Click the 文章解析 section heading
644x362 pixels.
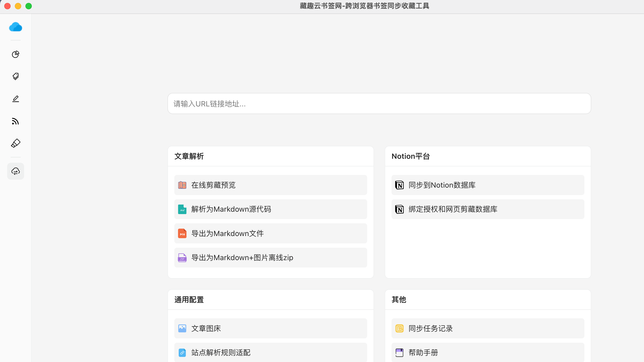point(189,156)
